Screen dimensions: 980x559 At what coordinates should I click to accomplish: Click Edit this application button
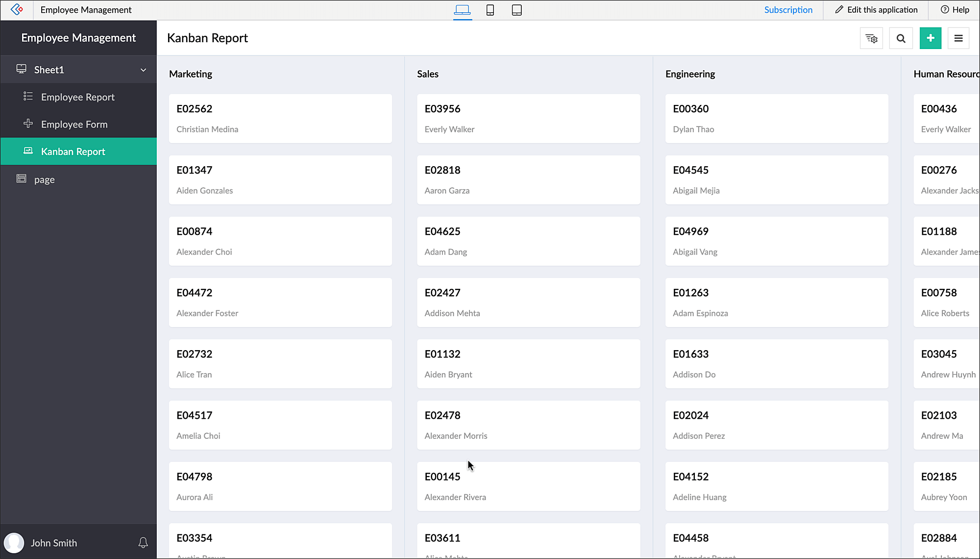(876, 10)
